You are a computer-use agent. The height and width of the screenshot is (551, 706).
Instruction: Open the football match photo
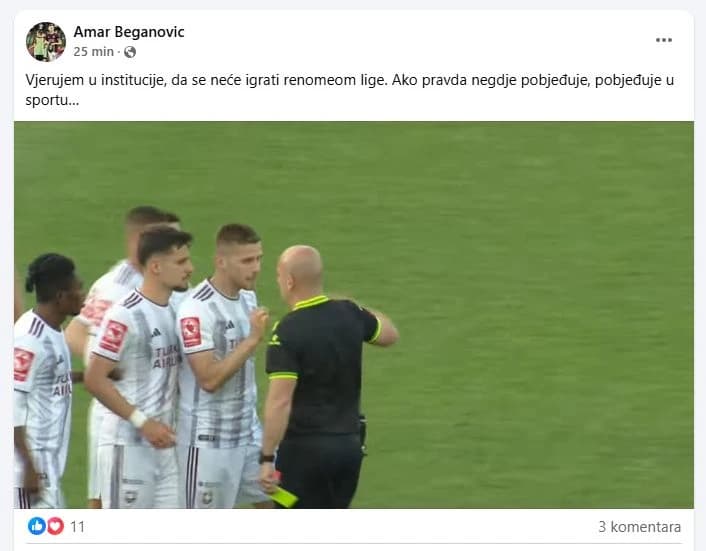354,315
